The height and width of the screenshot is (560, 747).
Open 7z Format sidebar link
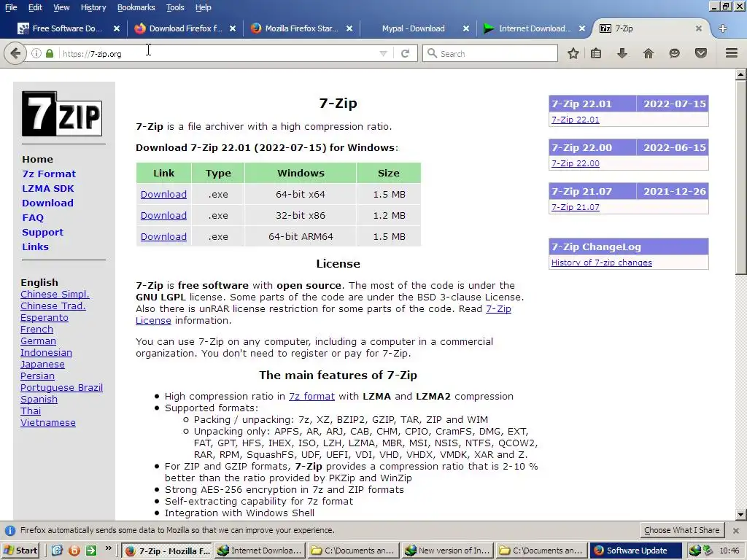[49, 174]
